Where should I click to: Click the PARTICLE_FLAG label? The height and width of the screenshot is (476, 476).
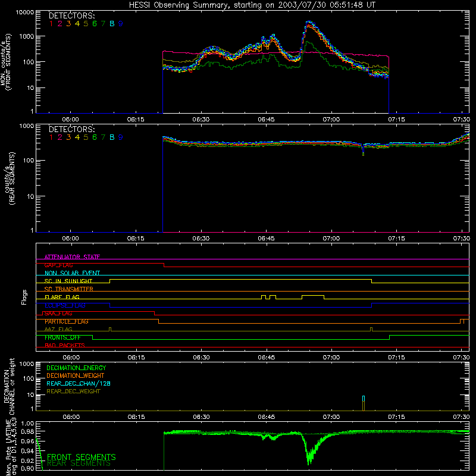pos(67,321)
